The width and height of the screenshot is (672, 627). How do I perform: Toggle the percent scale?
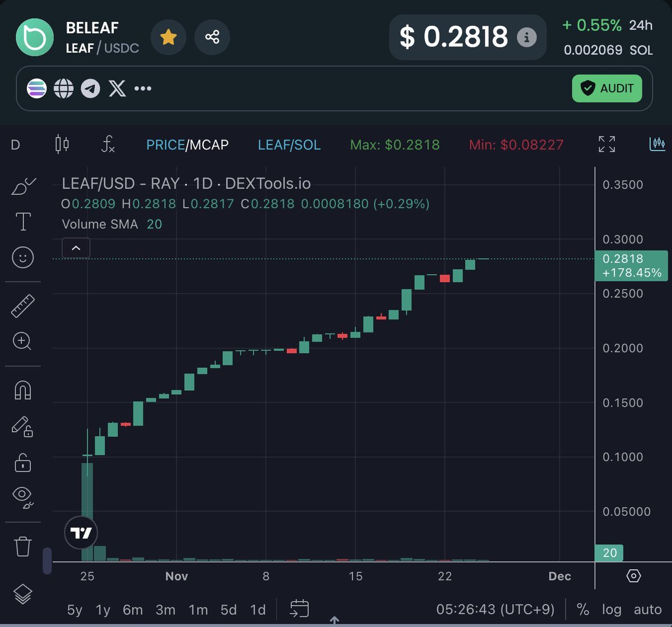click(x=583, y=610)
